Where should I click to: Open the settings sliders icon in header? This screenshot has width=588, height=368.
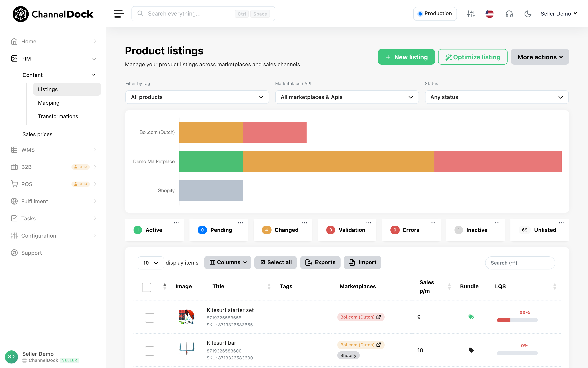tap(471, 14)
